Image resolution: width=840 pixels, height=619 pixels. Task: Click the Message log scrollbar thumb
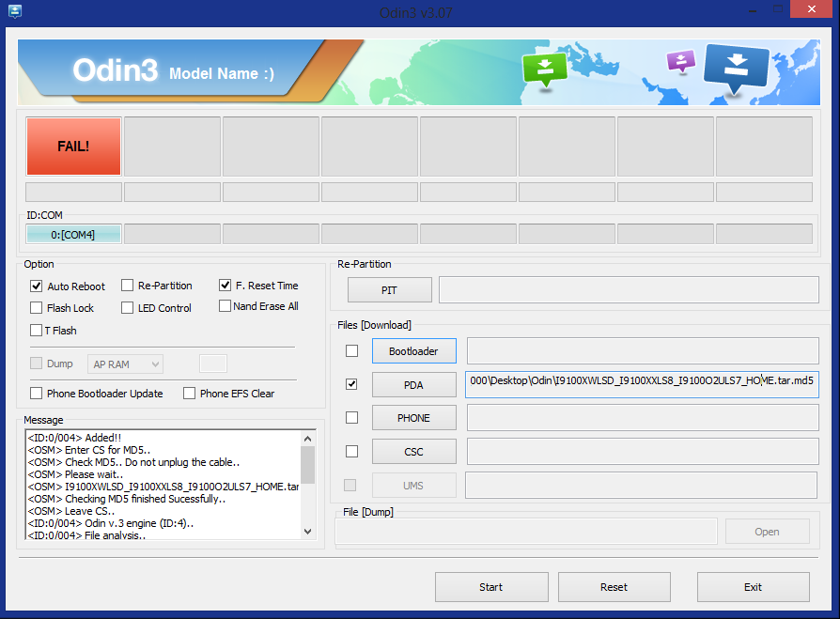pos(307,465)
